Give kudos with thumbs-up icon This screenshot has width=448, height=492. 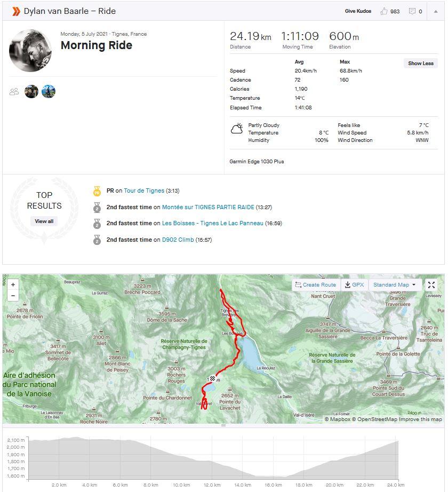384,11
